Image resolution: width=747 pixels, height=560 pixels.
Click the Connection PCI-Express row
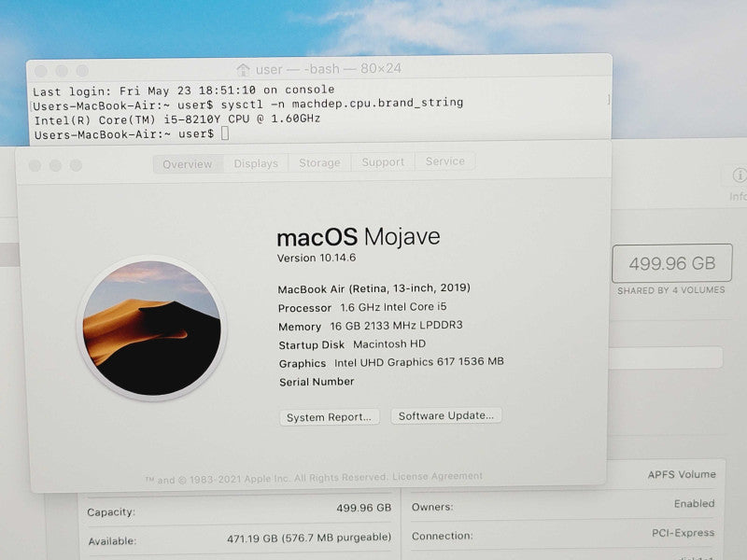coord(563,534)
